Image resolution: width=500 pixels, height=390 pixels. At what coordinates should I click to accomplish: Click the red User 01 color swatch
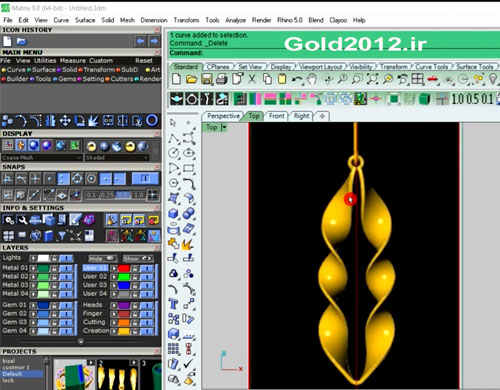(x=124, y=268)
